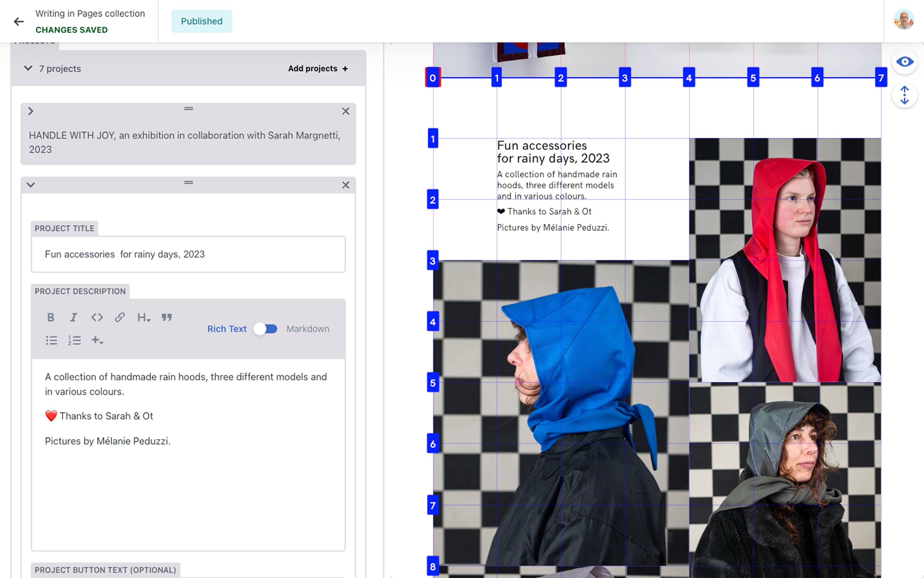Grab the HANDLE WITH JOY drag handle
This screenshot has width=924, height=578.
189,109
